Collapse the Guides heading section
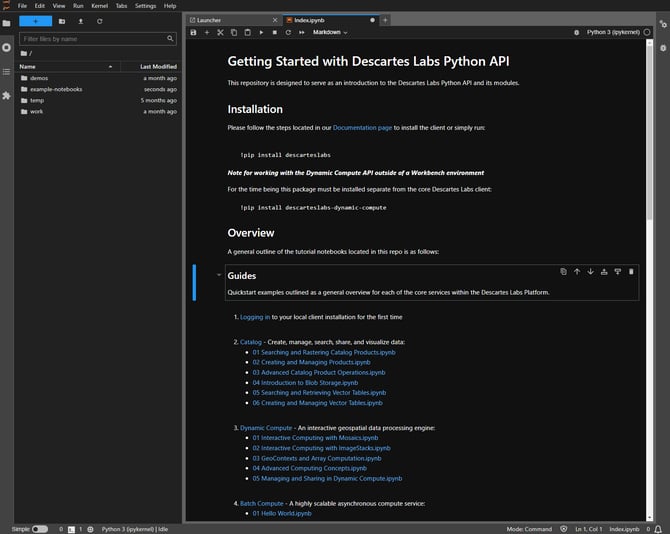This screenshot has height=534, width=670. point(218,275)
